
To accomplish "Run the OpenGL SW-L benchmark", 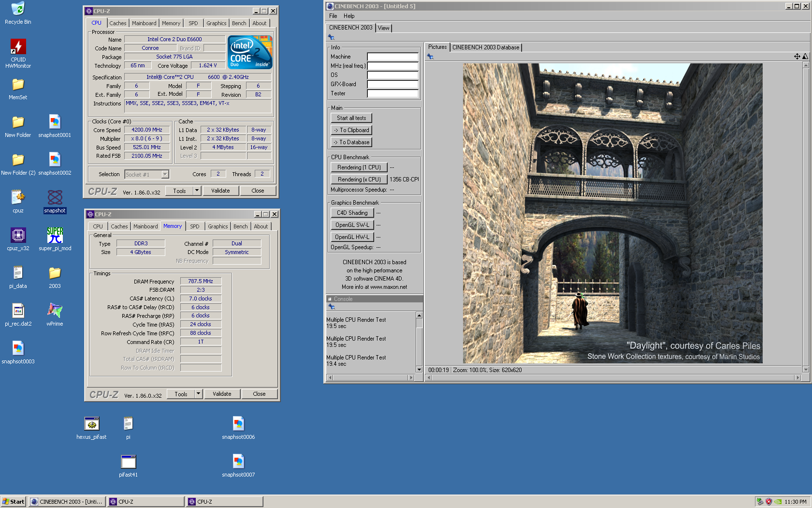I will (x=352, y=225).
